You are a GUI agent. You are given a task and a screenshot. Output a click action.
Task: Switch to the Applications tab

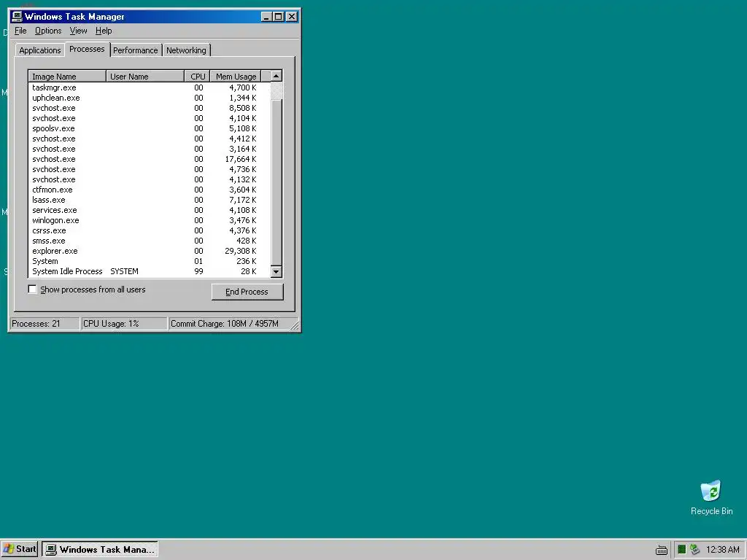point(40,50)
